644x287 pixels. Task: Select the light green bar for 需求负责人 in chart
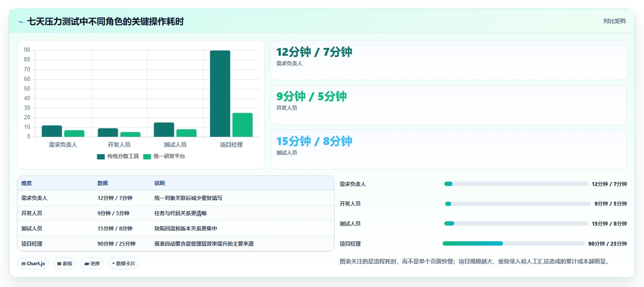pos(74,134)
